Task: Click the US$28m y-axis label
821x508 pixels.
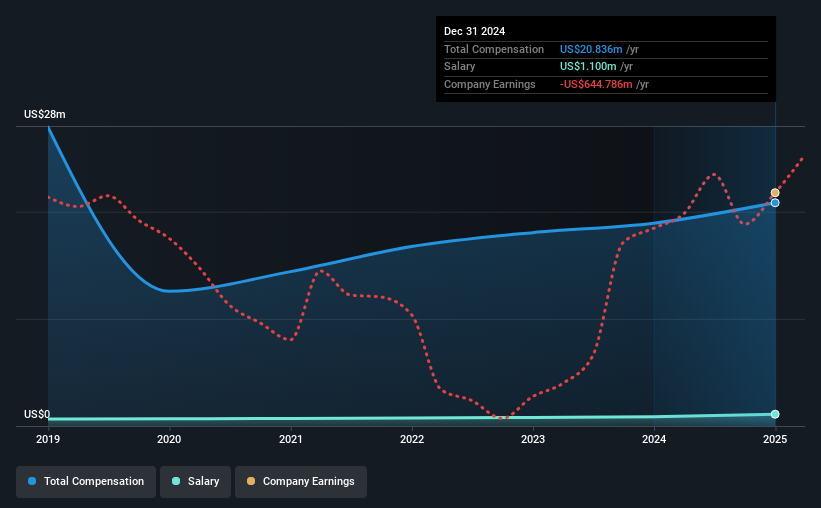Action: (45, 114)
